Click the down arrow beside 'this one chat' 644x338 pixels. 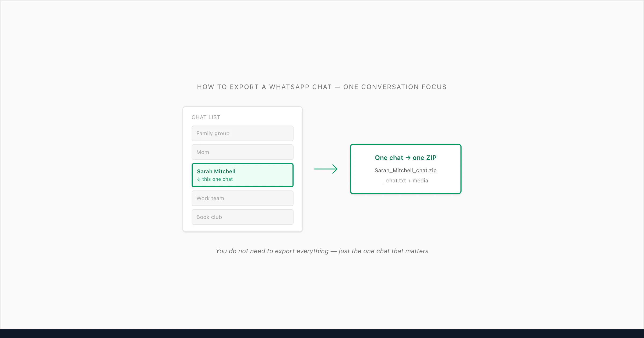point(199,179)
